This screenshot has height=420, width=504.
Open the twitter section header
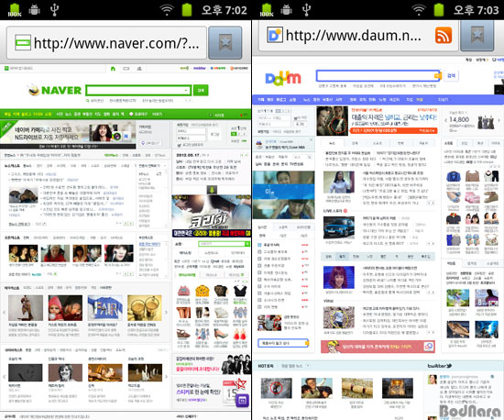[x=439, y=366]
